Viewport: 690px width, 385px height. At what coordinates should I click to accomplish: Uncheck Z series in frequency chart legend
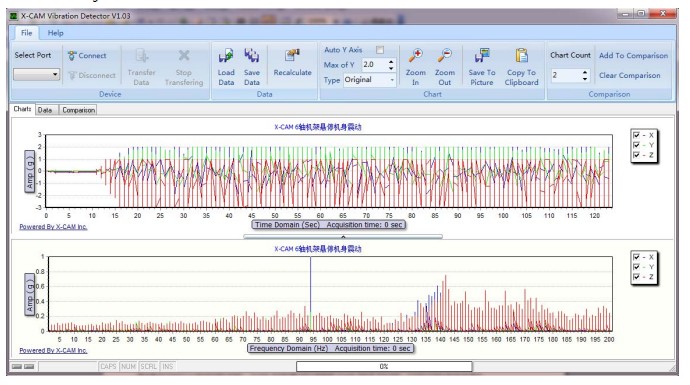pos(636,277)
